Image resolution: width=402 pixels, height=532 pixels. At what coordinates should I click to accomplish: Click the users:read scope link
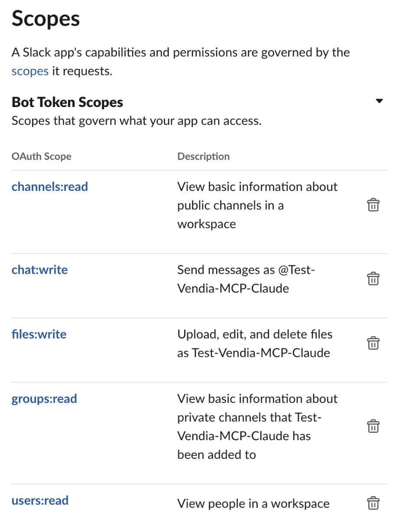40,501
